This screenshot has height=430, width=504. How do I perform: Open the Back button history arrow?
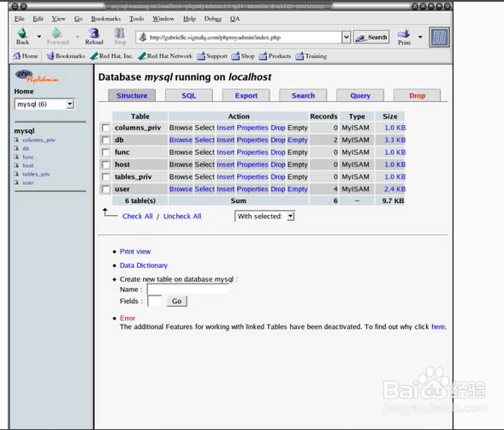pyautogui.click(x=39, y=36)
